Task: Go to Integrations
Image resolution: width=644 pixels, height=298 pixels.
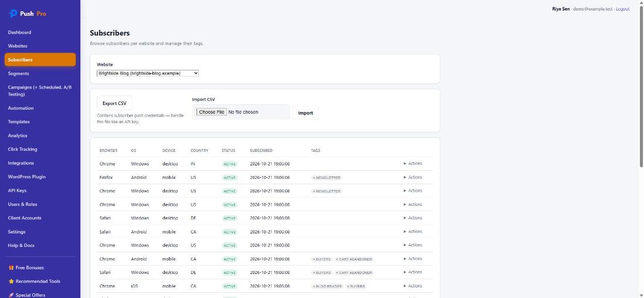Action: tap(40, 163)
